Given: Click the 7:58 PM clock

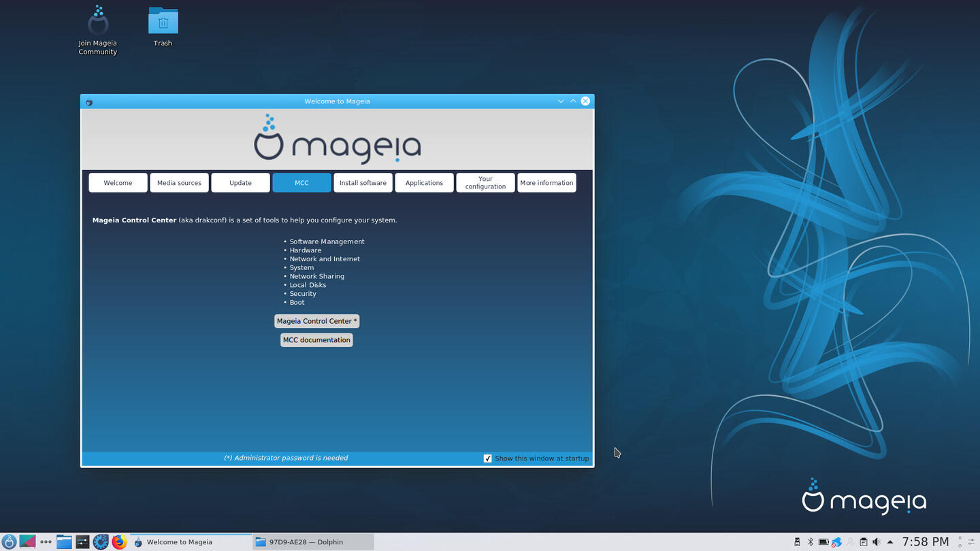Looking at the screenshot, I should coord(926,541).
